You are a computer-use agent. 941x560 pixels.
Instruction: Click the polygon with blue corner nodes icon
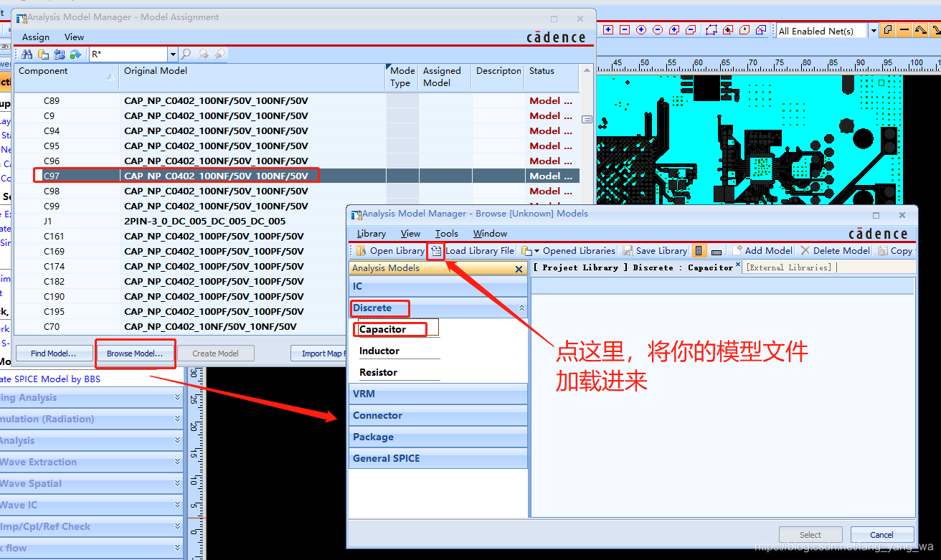pos(711,30)
